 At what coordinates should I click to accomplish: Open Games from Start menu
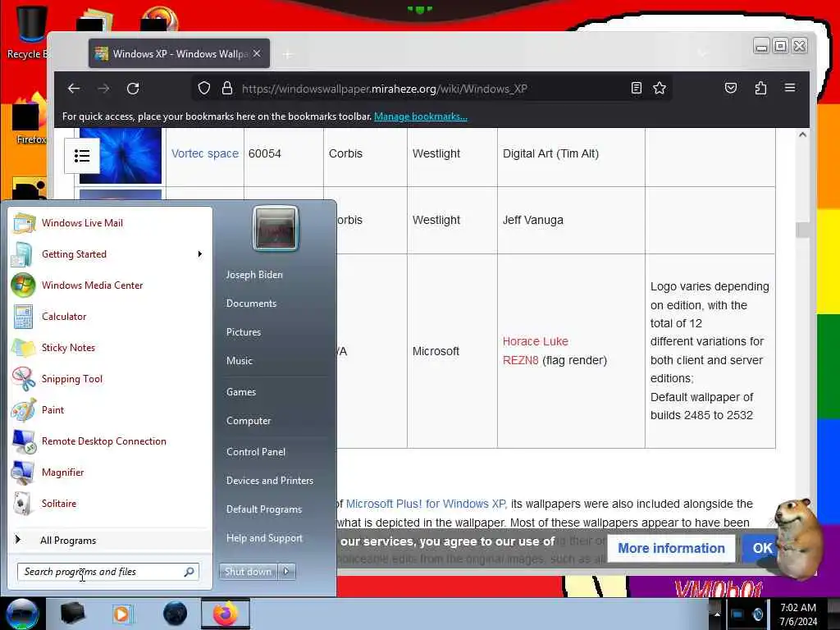click(x=241, y=392)
